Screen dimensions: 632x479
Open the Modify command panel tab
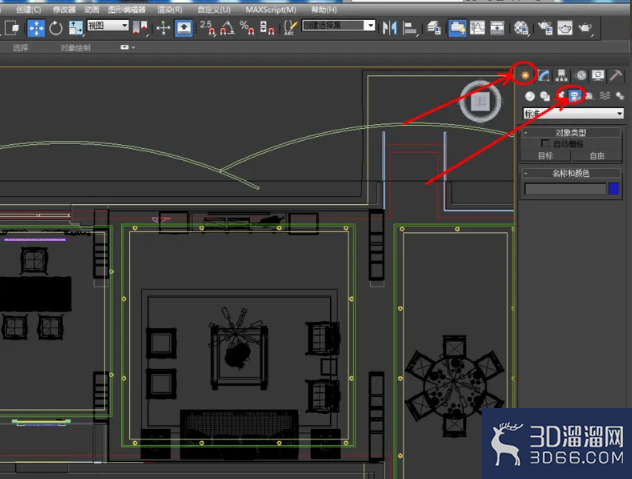click(x=544, y=75)
